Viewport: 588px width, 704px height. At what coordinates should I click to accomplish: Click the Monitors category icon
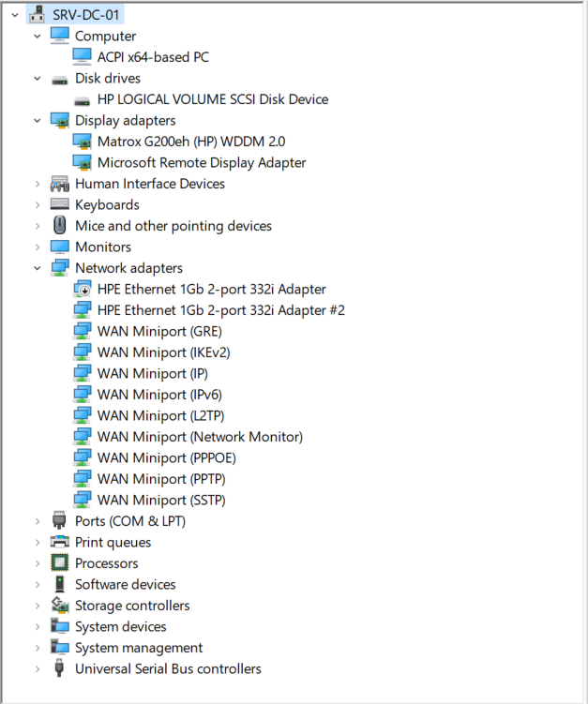point(59,247)
